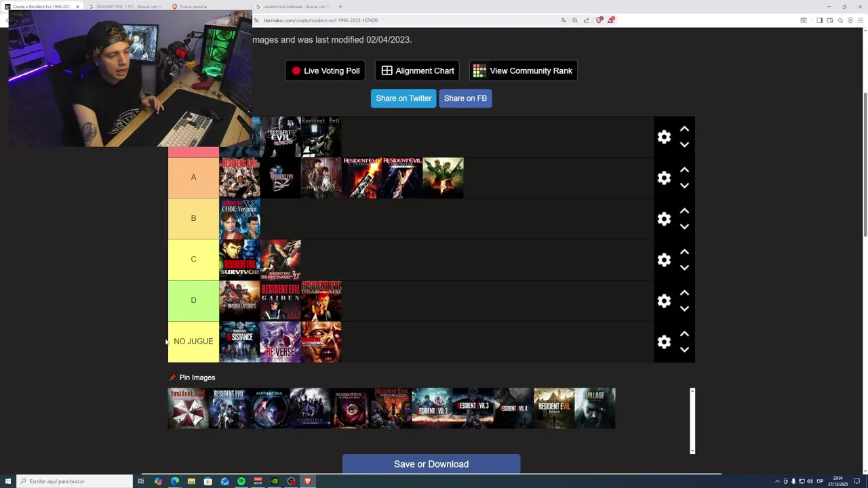Screen dimensions: 868x488
Task: Move NO JUGUE row up
Action: [684, 334]
